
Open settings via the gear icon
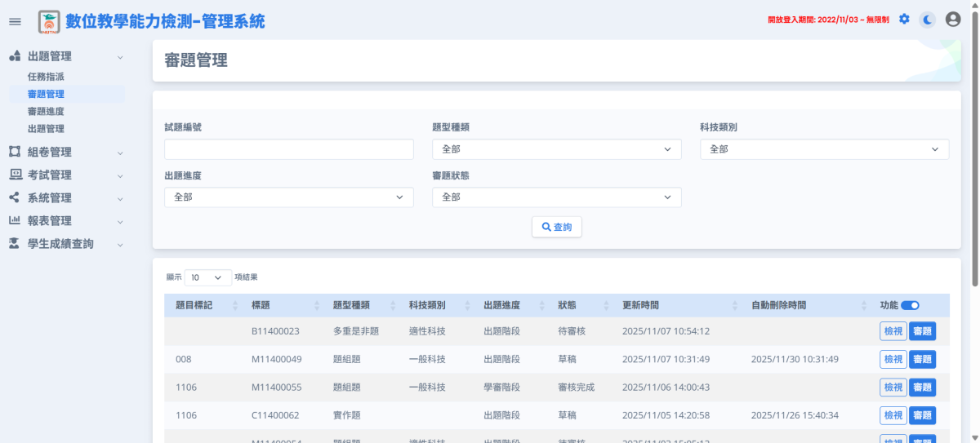pos(904,19)
